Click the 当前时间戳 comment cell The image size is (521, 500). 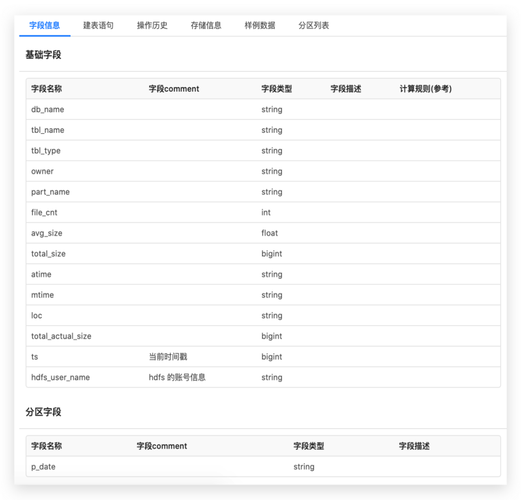tap(168, 357)
